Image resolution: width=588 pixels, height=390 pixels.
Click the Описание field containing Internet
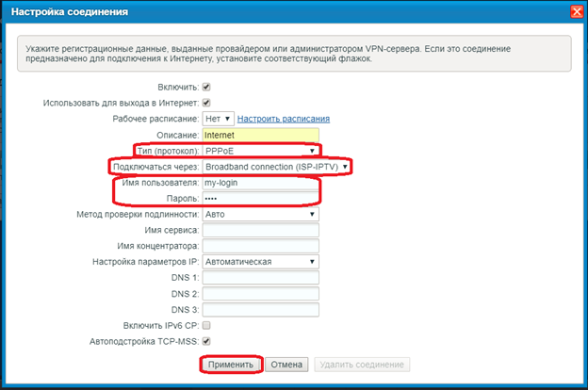261,135
